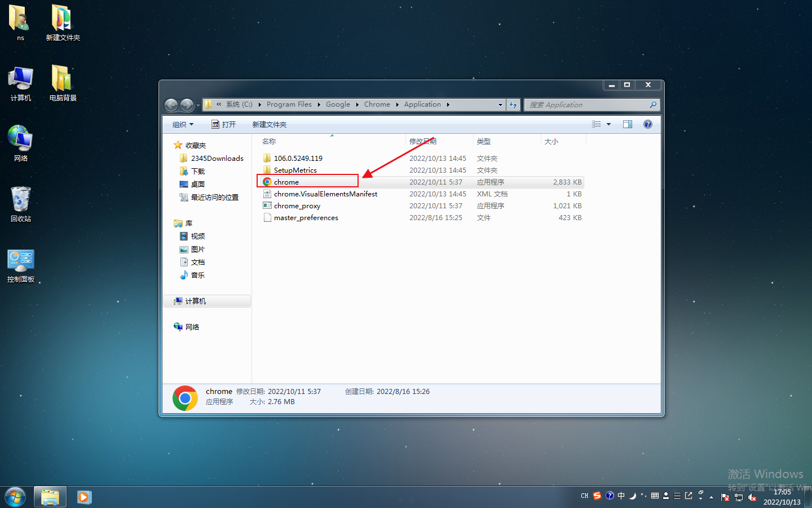This screenshot has width=812, height=508.
Task: Open 最近访问的位置 in navigation pane
Action: coord(209,197)
